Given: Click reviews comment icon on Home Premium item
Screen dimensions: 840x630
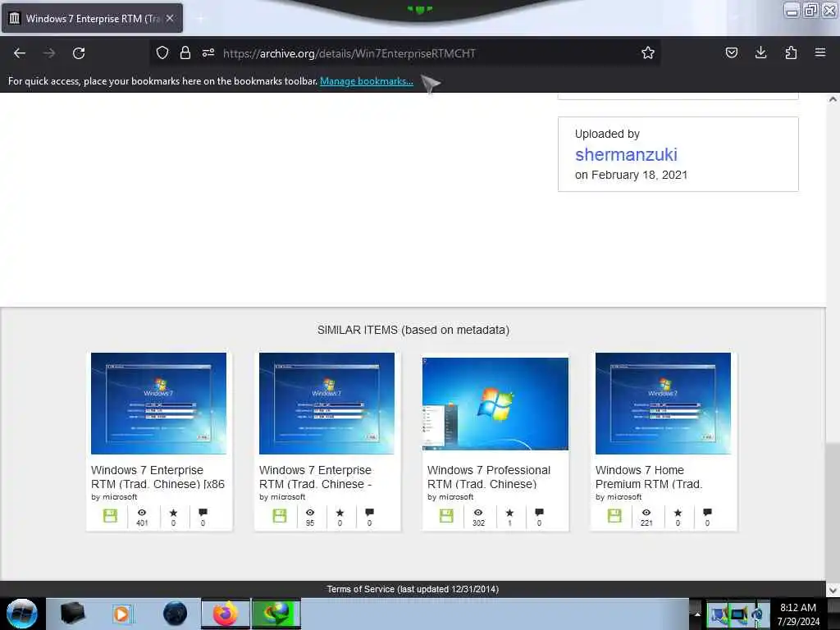Looking at the screenshot, I should [x=707, y=512].
